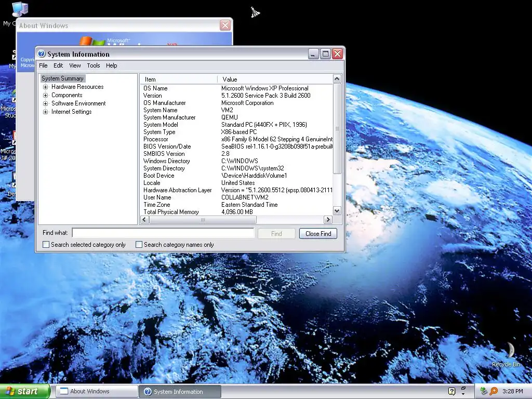
Task: Select the Time Zone row
Action: pos(236,205)
